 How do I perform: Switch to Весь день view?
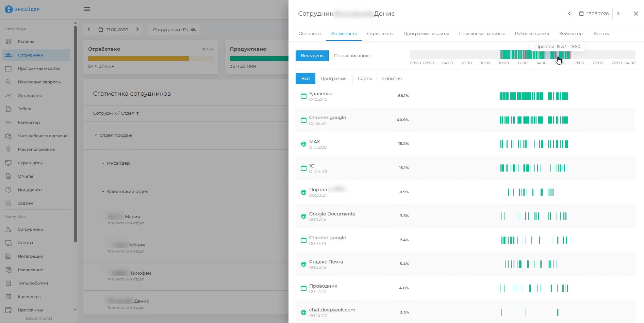tap(312, 55)
